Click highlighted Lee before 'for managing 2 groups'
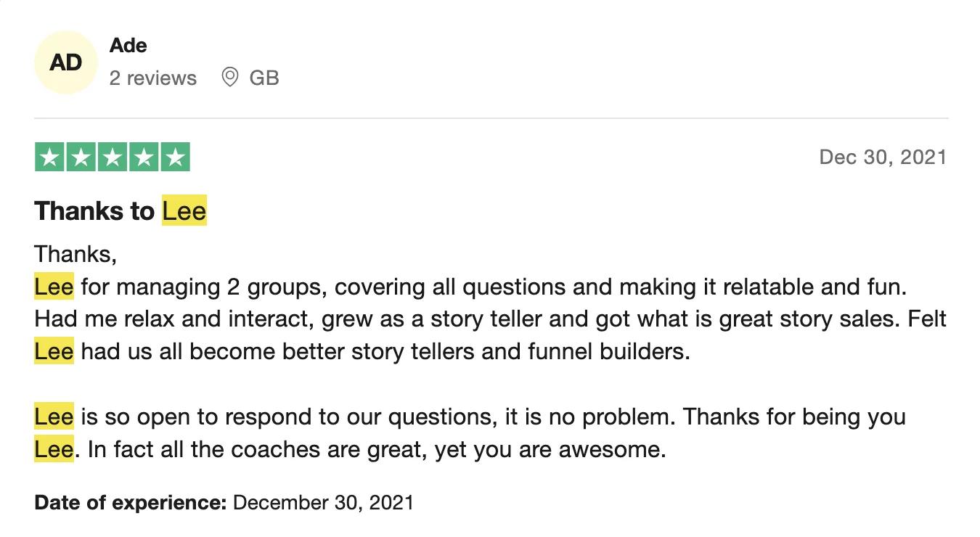This screenshot has height=537, width=980. [x=54, y=287]
